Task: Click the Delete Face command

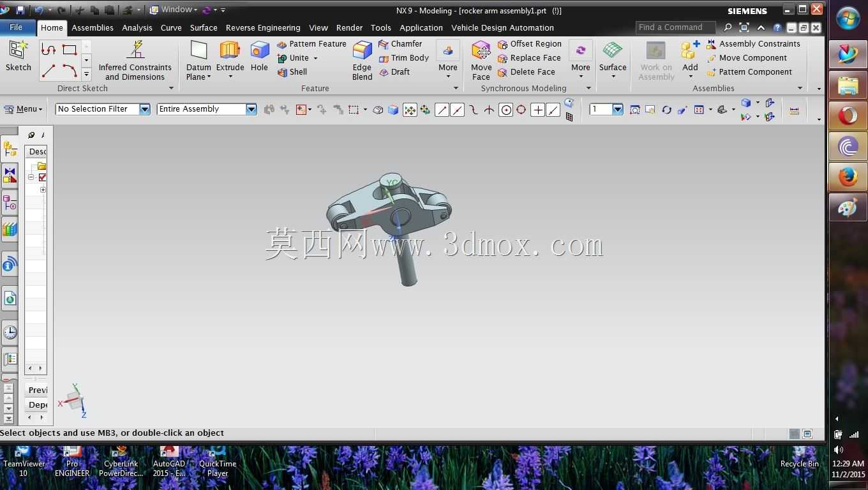Action: click(x=527, y=72)
